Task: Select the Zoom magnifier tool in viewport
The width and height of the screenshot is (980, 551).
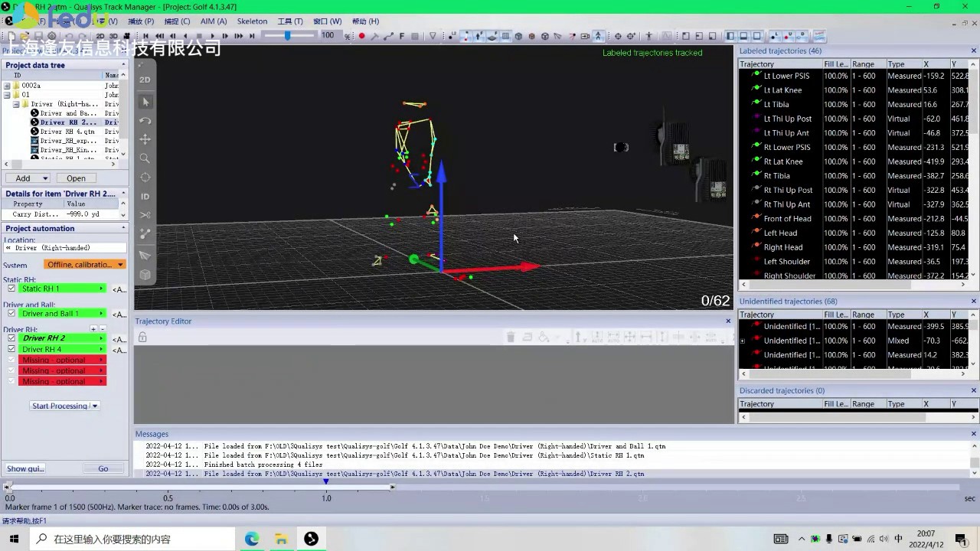Action: pos(145,158)
